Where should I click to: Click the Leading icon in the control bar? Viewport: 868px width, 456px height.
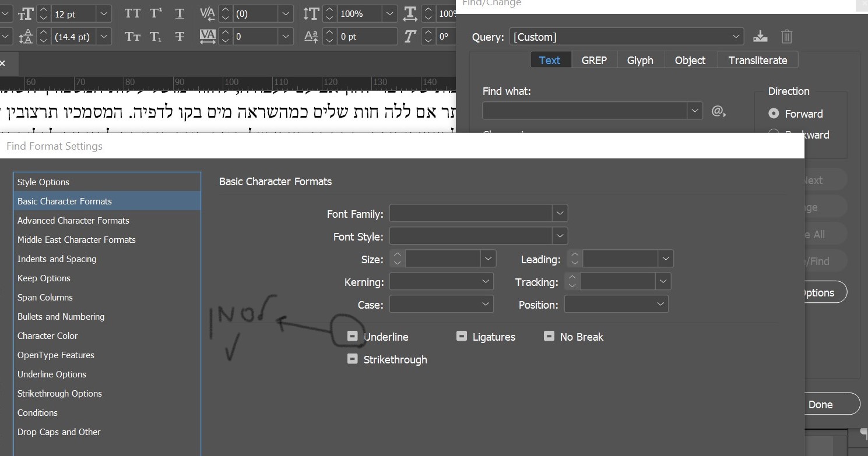26,36
